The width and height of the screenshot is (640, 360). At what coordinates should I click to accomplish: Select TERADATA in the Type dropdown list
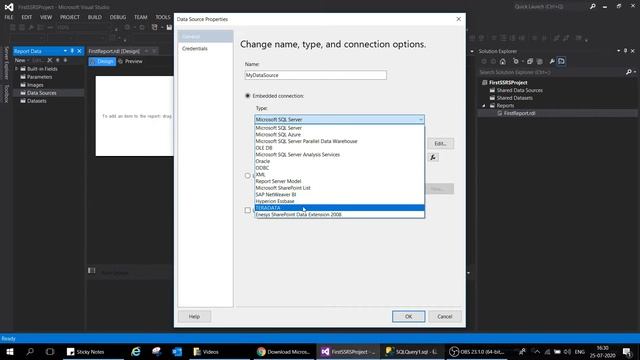(x=339, y=208)
